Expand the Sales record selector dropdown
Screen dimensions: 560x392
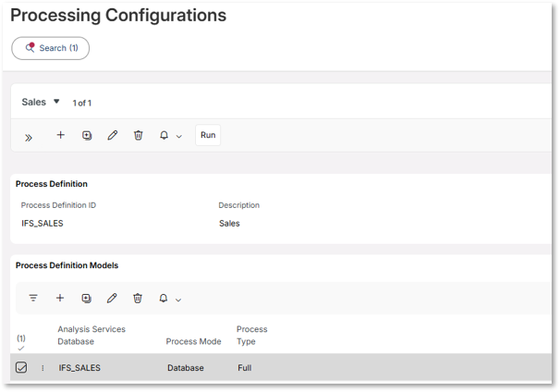coord(41,103)
